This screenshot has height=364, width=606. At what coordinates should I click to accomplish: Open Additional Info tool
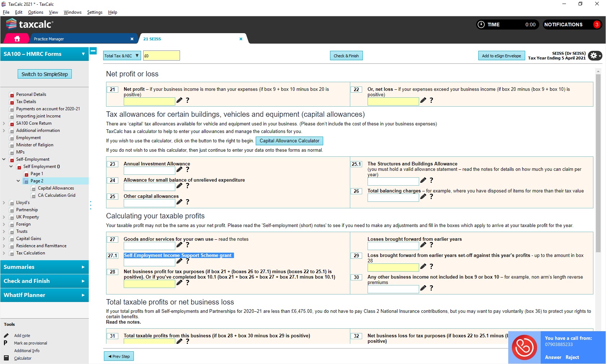27,351
